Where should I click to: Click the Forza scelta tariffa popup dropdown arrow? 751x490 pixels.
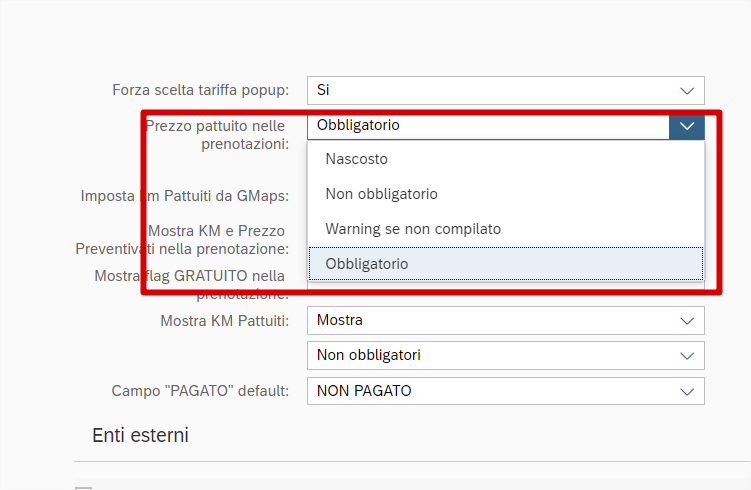click(687, 90)
